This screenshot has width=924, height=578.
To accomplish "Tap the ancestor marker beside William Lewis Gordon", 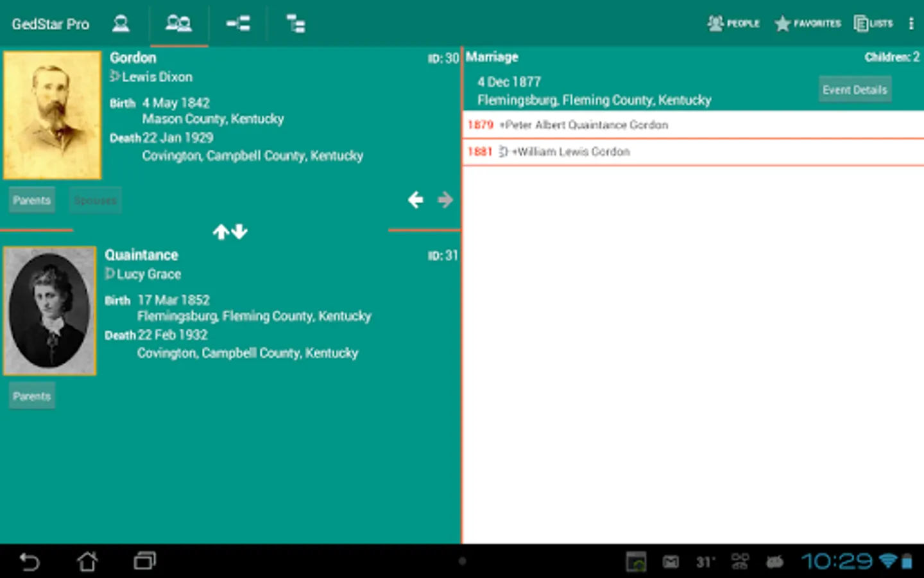I will click(503, 152).
